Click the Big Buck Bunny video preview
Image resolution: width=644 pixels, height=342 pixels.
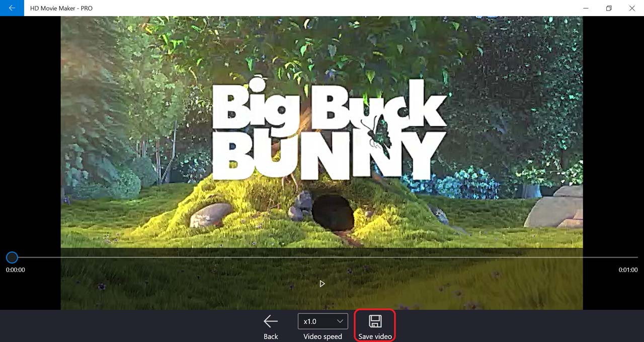[322, 131]
